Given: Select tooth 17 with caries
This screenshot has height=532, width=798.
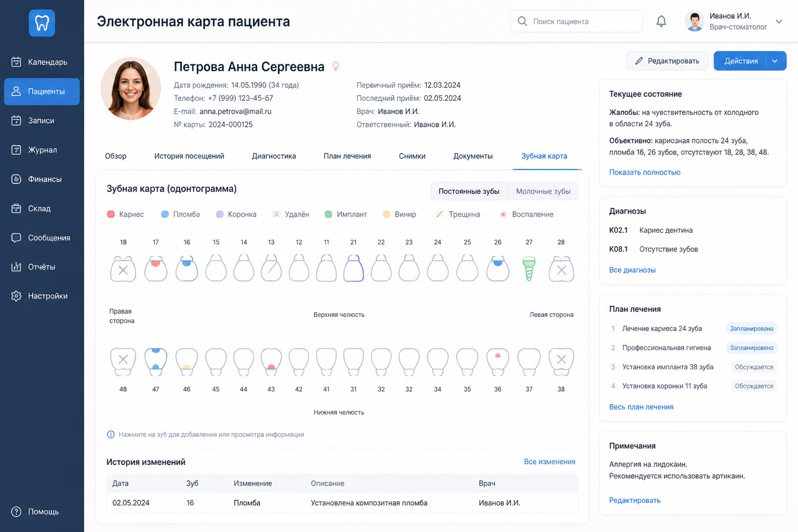Looking at the screenshot, I should pos(156,268).
